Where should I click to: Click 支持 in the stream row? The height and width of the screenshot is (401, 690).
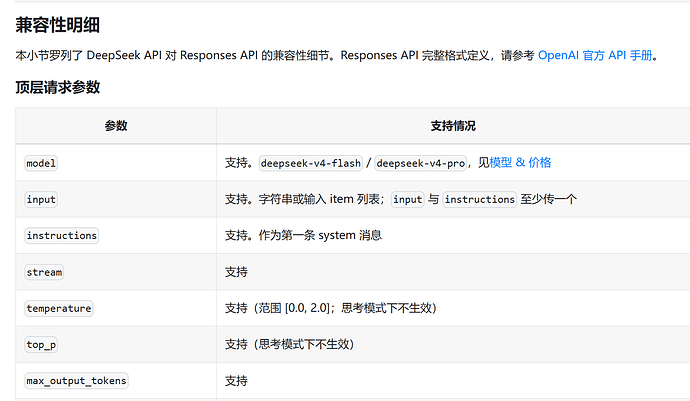[x=236, y=272]
